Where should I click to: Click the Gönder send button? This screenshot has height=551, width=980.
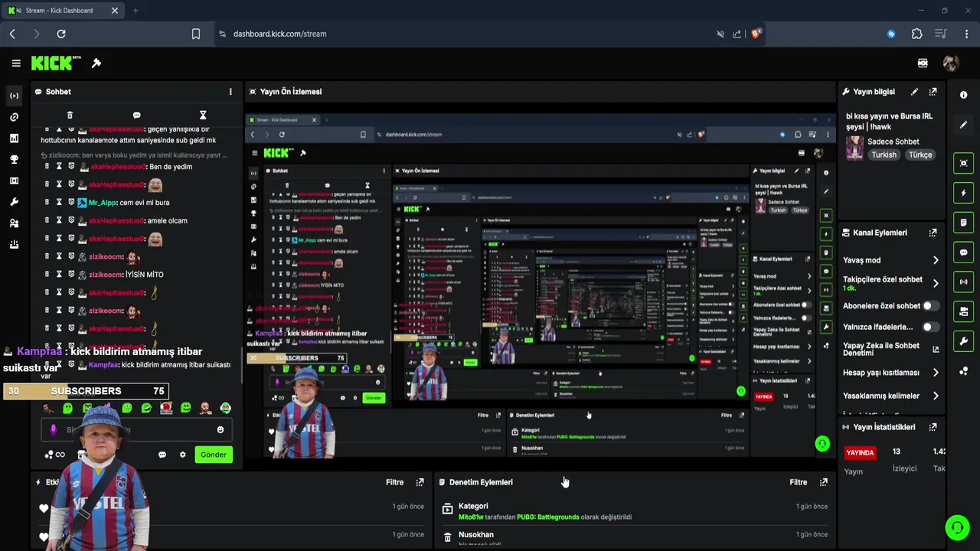(213, 455)
